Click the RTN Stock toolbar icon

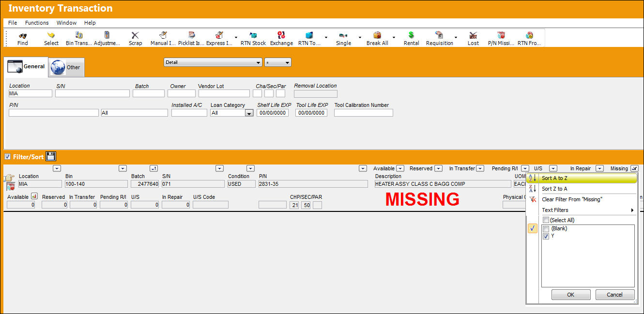pyautogui.click(x=253, y=35)
